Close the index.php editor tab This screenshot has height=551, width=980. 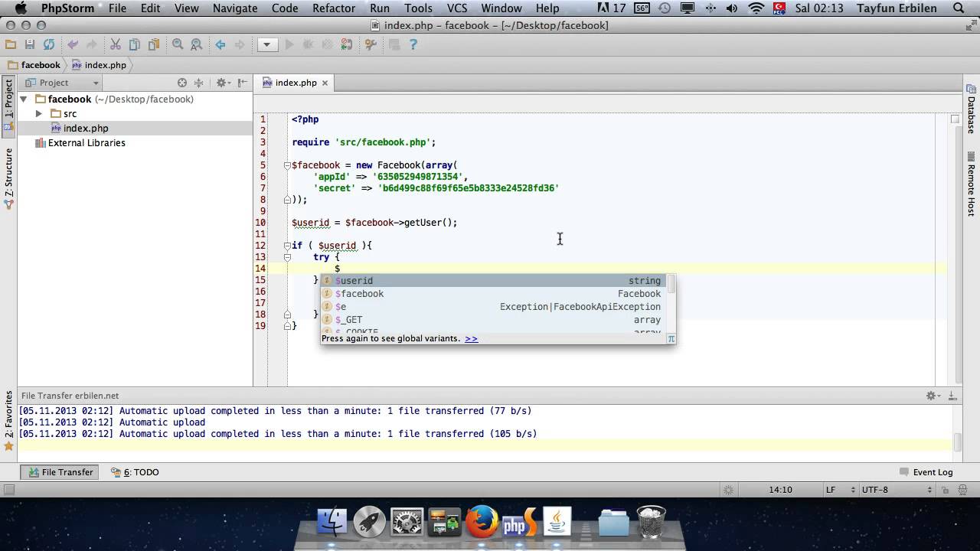tap(325, 83)
